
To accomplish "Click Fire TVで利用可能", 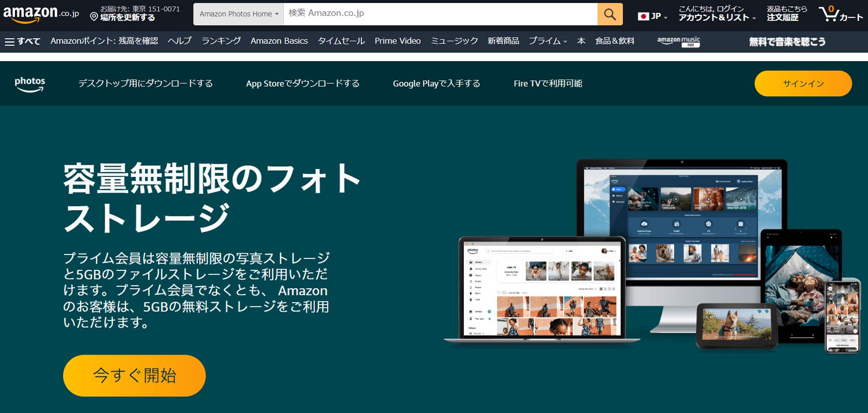I will 548,84.
